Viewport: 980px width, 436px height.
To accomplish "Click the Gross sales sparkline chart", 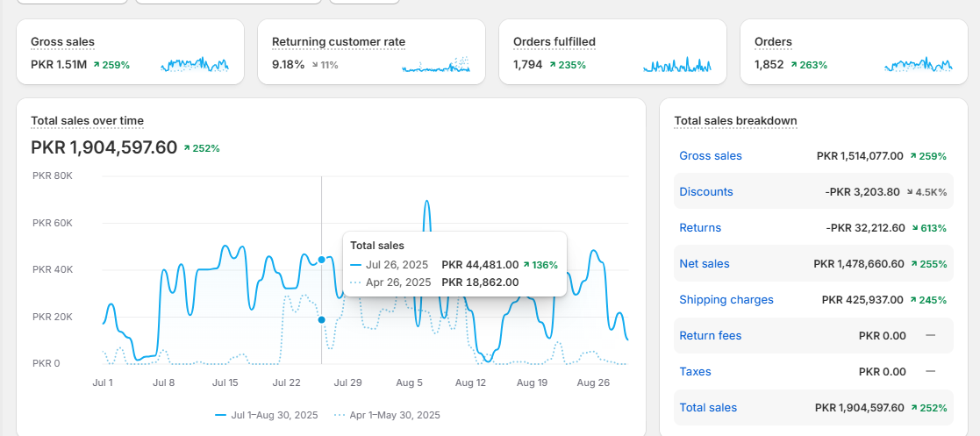I will click(195, 65).
